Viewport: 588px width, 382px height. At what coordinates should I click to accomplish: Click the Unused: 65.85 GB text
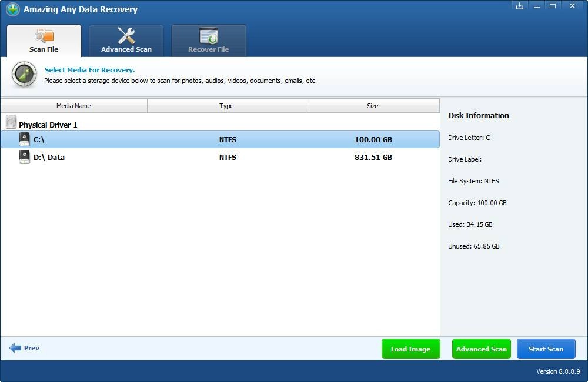tap(474, 246)
